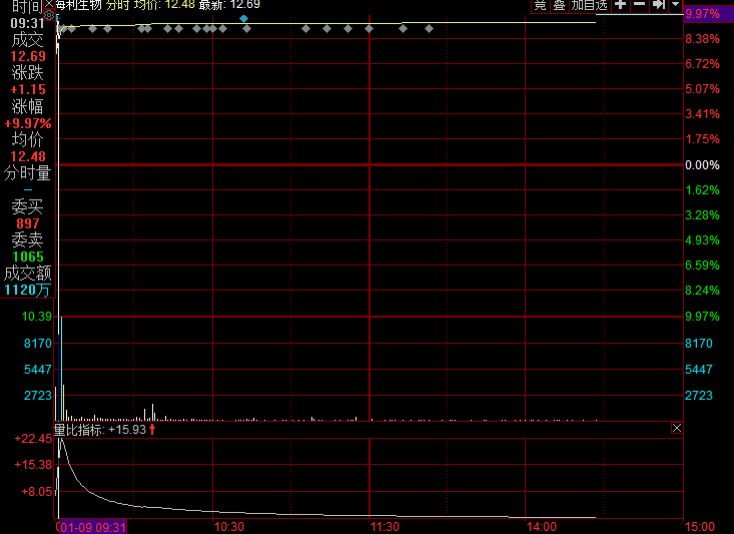Click the 14:00 time axis label
Image resolution: width=734 pixels, height=534 pixels.
pyautogui.click(x=542, y=527)
